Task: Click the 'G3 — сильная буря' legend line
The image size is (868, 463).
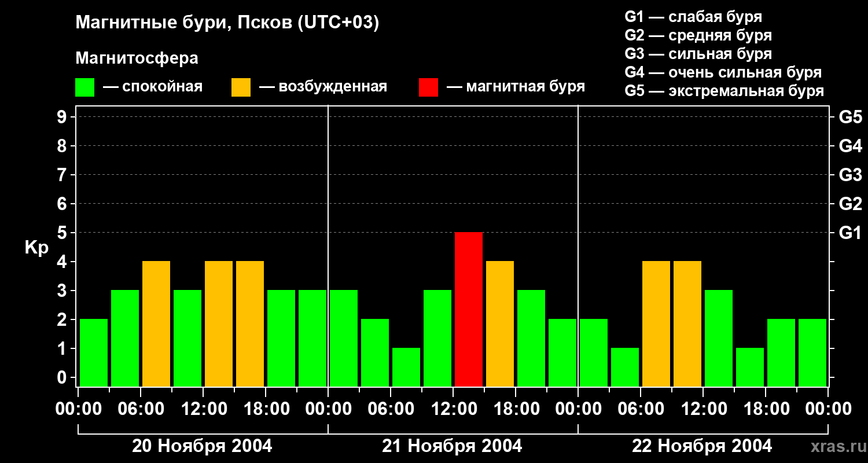Action: [698, 54]
